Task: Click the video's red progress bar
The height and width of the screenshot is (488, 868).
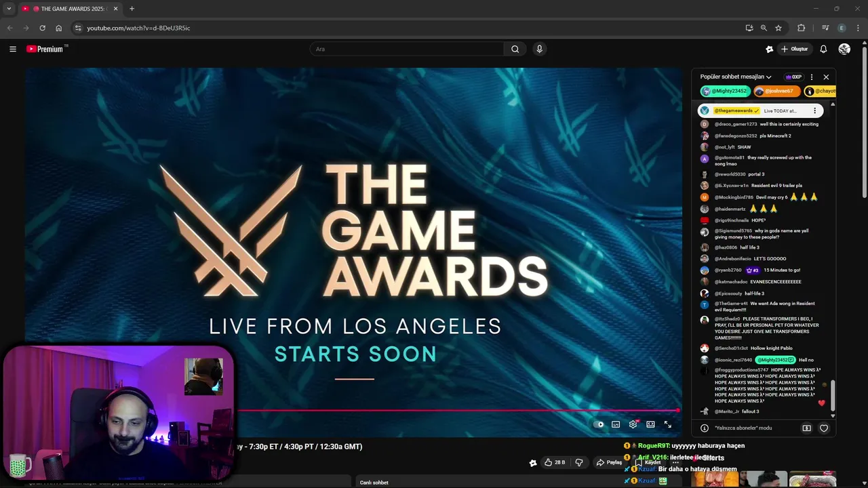Action: click(x=457, y=410)
